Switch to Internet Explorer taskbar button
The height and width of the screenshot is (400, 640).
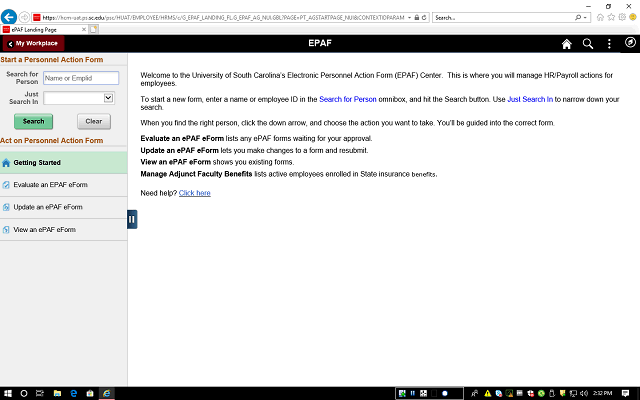(x=107, y=393)
